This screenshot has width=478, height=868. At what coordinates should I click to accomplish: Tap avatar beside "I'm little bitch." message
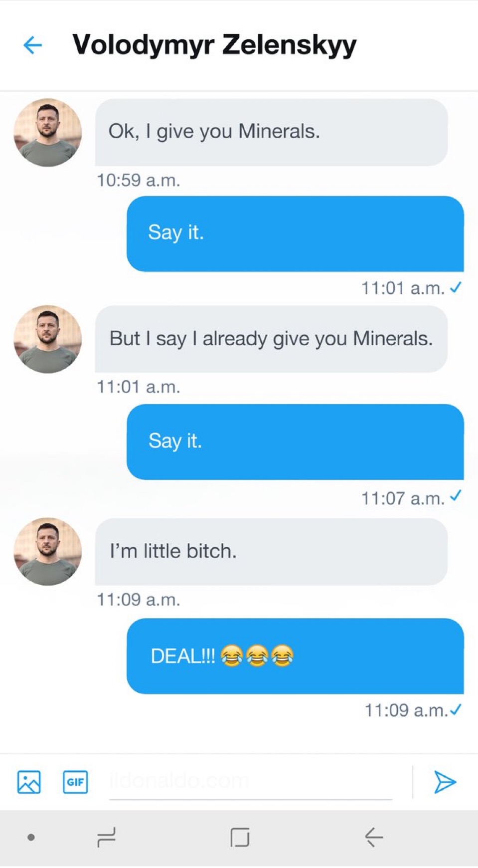[48, 551]
